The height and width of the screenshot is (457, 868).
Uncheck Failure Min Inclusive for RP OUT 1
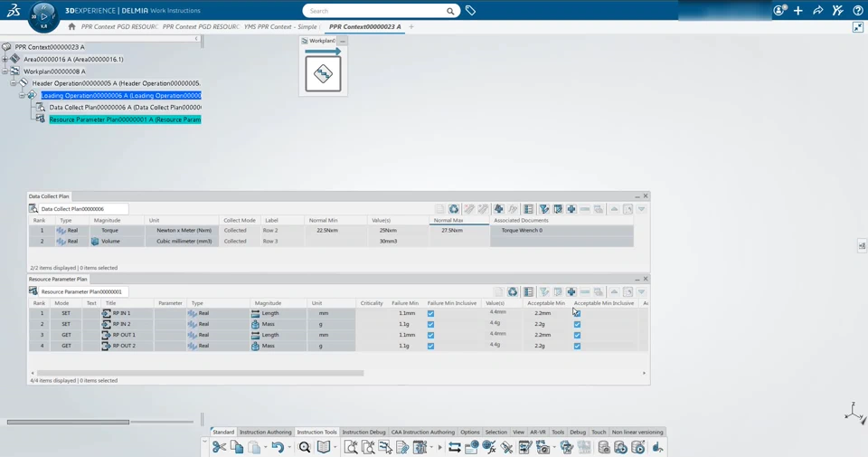click(x=430, y=335)
